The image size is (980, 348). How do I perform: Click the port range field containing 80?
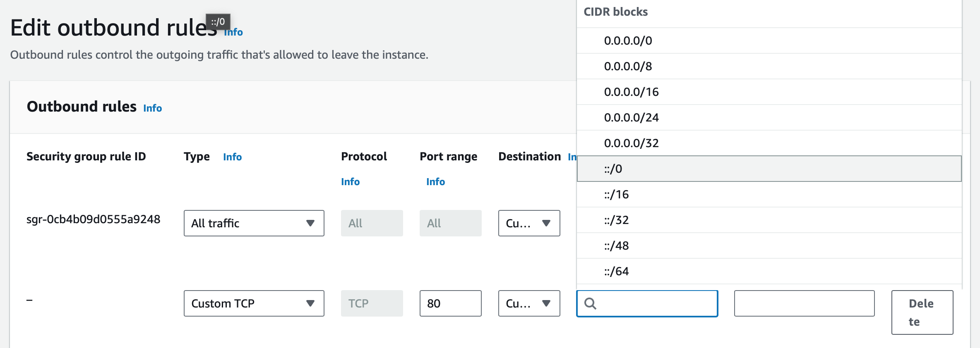(450, 303)
